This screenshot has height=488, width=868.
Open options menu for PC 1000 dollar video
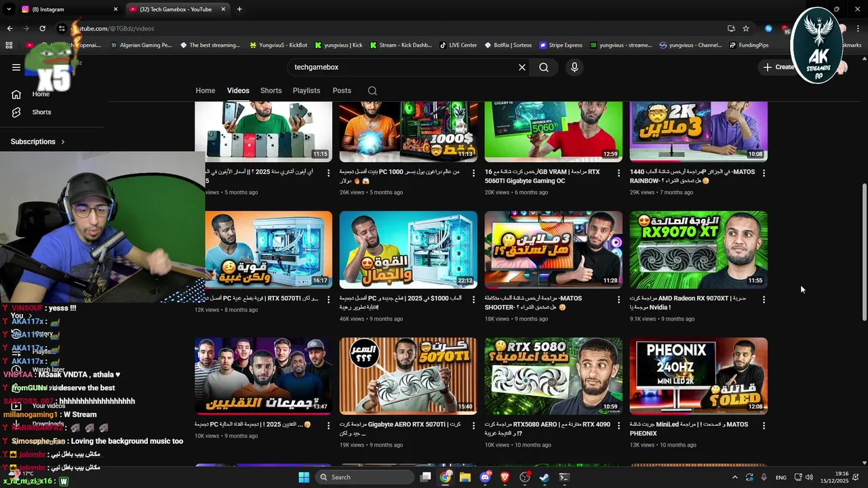(473, 174)
